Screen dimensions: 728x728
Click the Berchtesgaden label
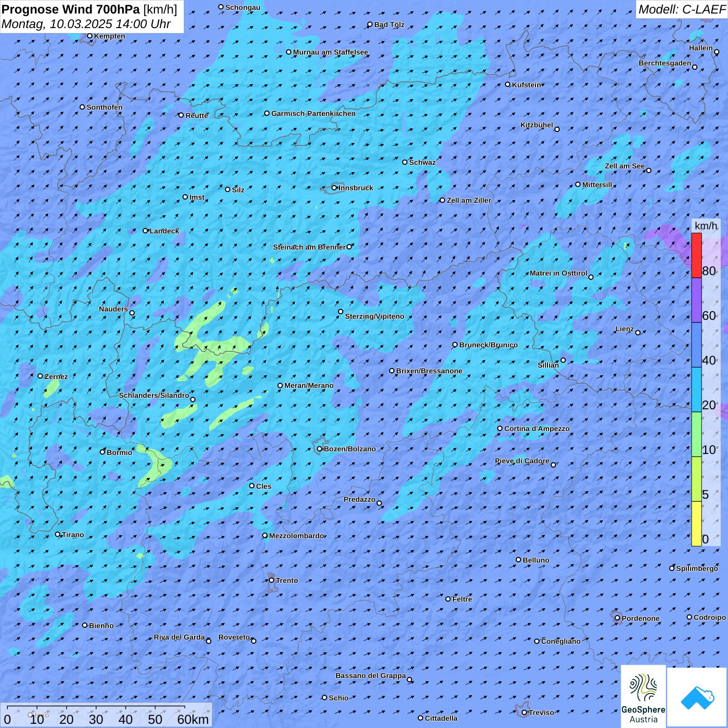(665, 63)
